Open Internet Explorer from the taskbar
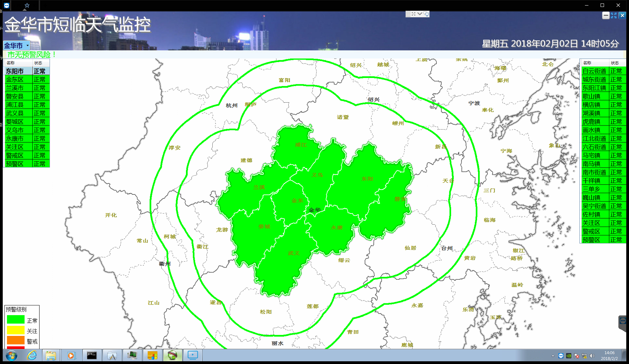The height and width of the screenshot is (364, 629). coord(32,356)
